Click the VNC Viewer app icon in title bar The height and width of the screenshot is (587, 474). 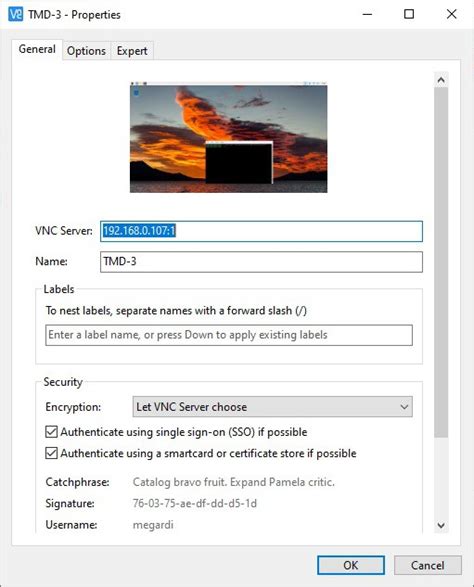15,14
